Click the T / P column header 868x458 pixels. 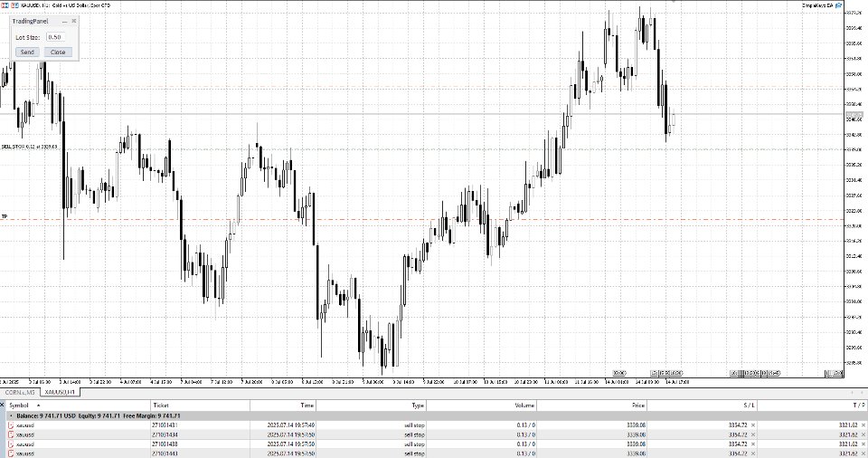[x=812, y=406]
